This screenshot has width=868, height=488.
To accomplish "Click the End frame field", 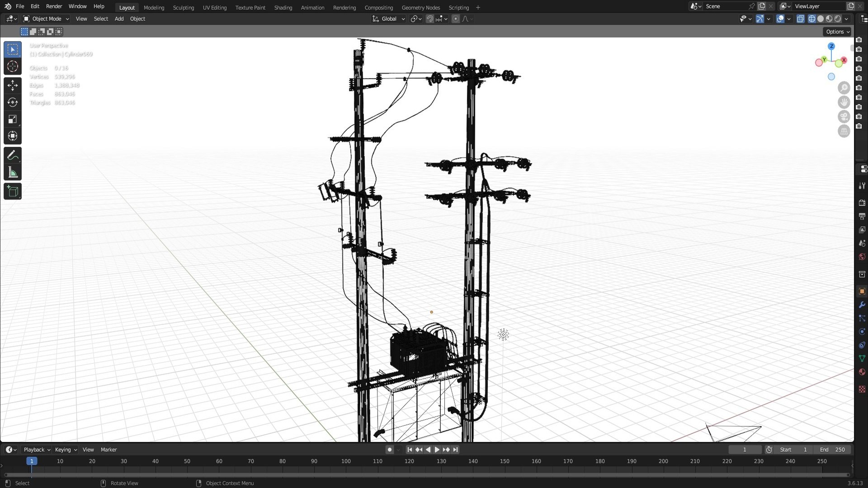I will pyautogui.click(x=832, y=450).
